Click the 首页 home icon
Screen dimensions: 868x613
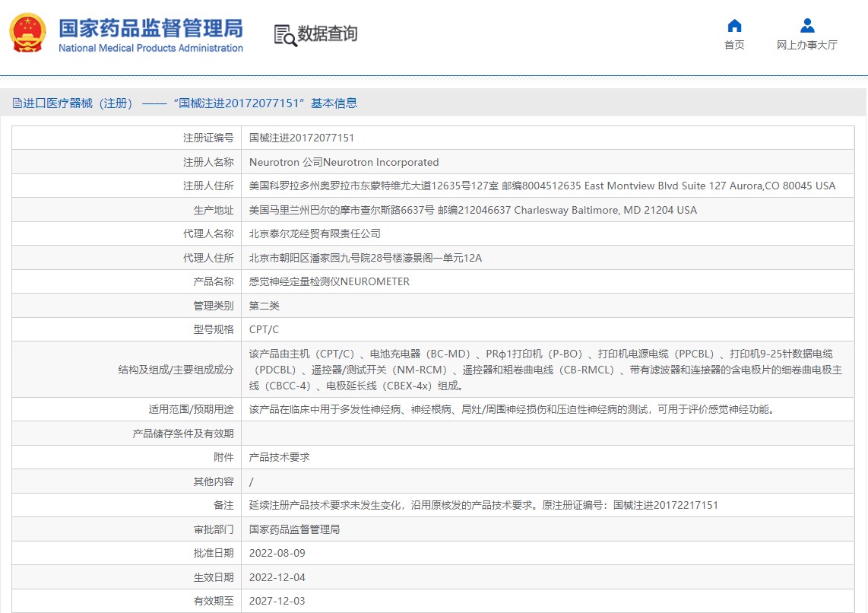[734, 26]
